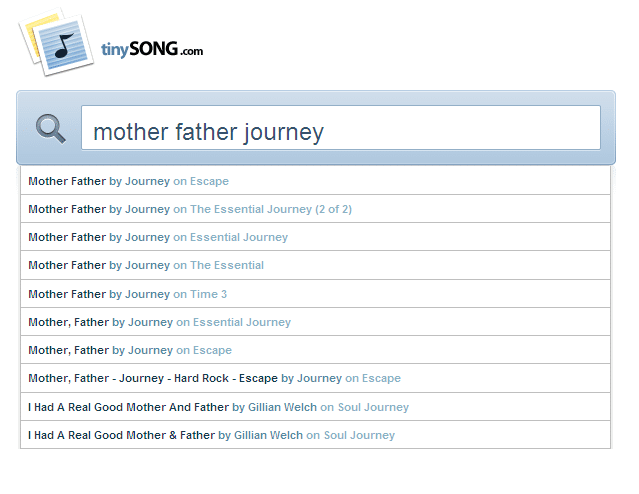Screen dimensions: 639x494
Task: Choose result on The Essential Journey (2 of 2)
Action: (315, 209)
